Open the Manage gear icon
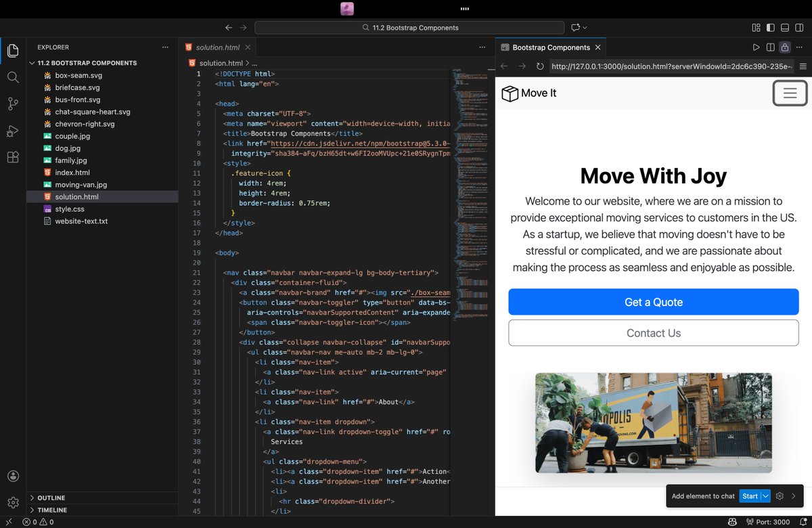 pyautogui.click(x=13, y=502)
